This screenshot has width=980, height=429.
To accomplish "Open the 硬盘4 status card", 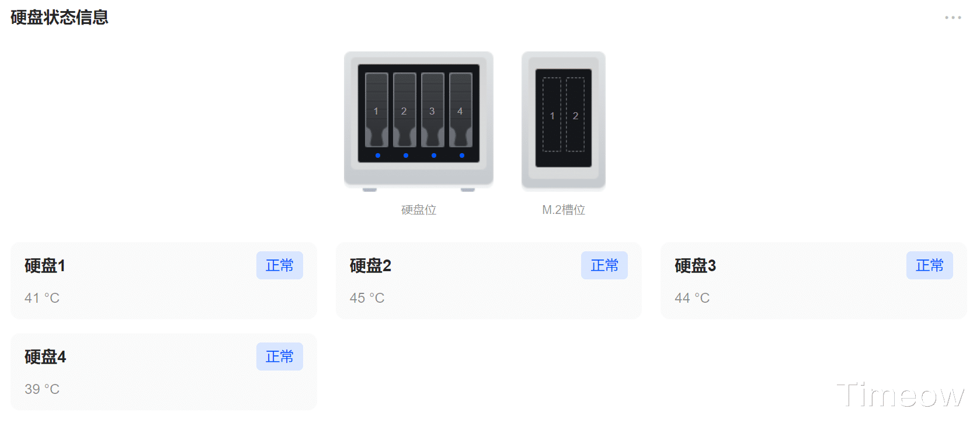I will point(164,372).
